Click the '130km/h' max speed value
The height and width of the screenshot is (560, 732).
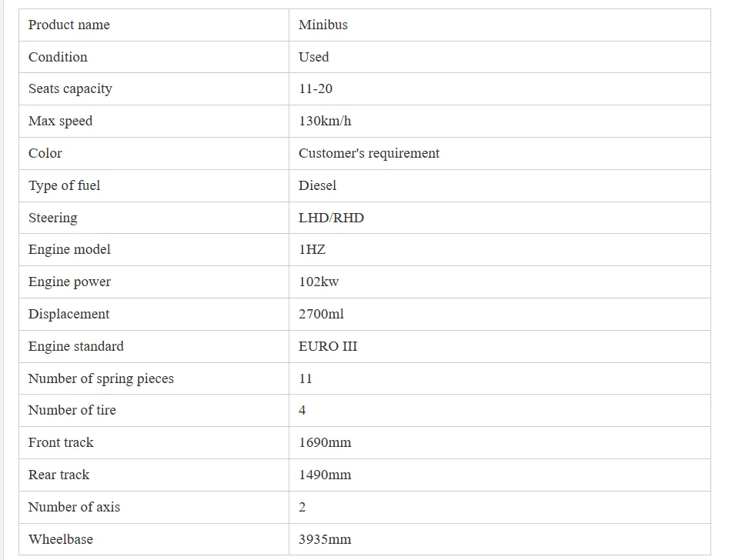[x=325, y=121]
